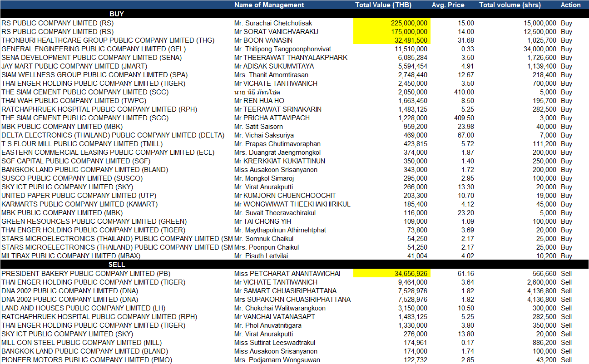
Task: Click the 'Total Value (THB)' column header
Action: tap(383, 5)
